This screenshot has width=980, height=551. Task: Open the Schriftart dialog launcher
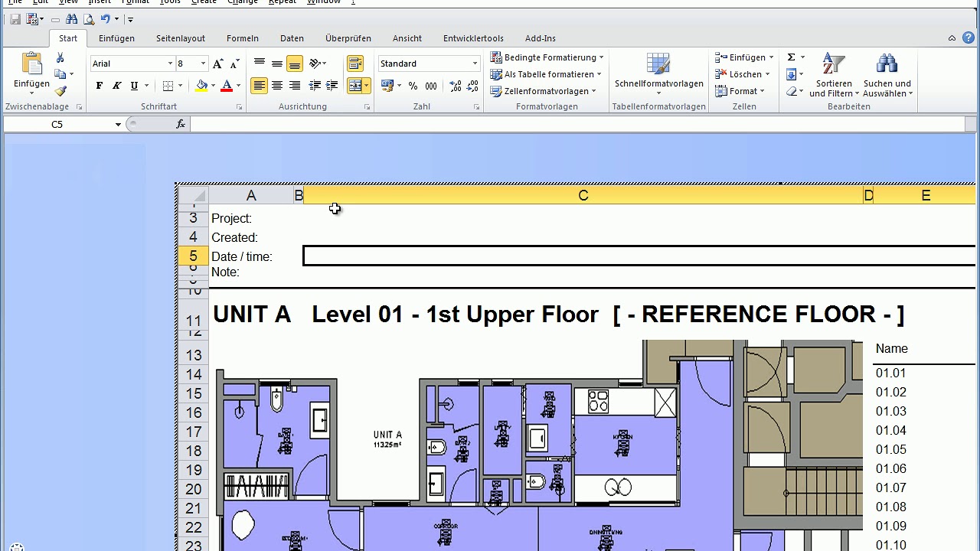239,107
